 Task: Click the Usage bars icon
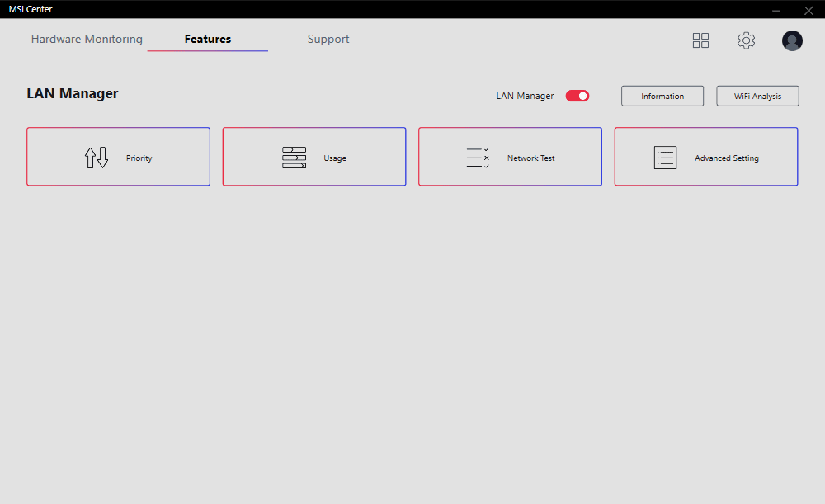tap(295, 158)
